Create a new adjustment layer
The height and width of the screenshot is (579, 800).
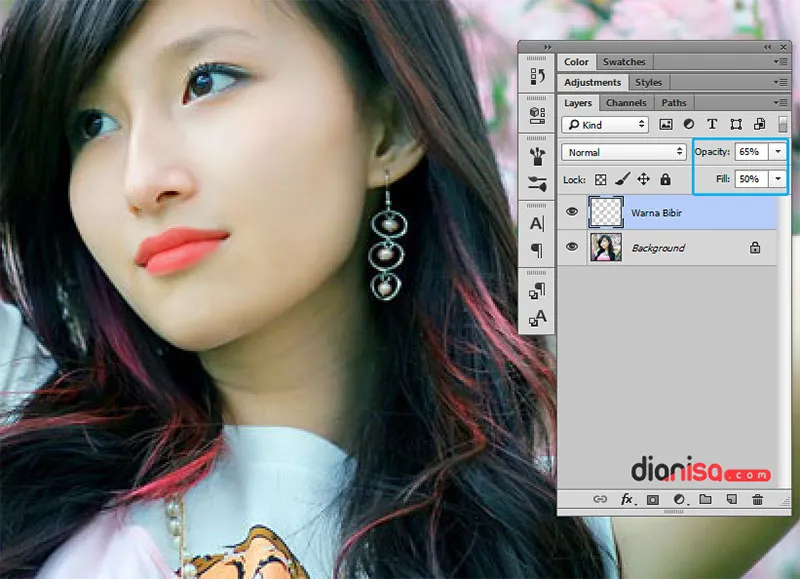click(679, 498)
